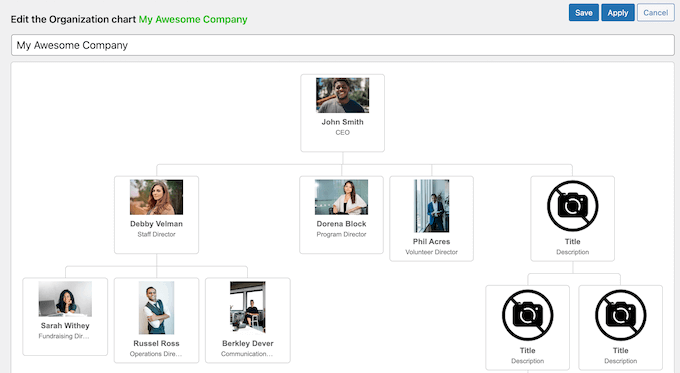Select Russel Ross's photo
The height and width of the screenshot is (373, 680).
(157, 308)
